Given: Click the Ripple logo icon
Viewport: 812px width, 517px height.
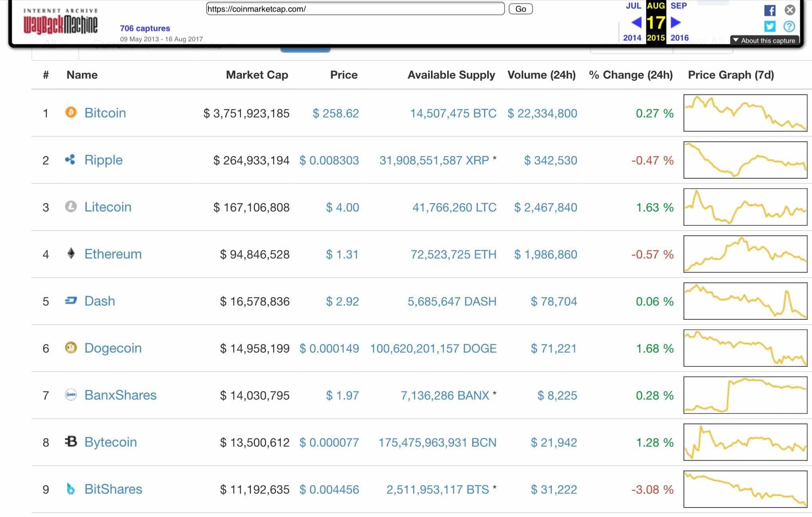Looking at the screenshot, I should 70,160.
